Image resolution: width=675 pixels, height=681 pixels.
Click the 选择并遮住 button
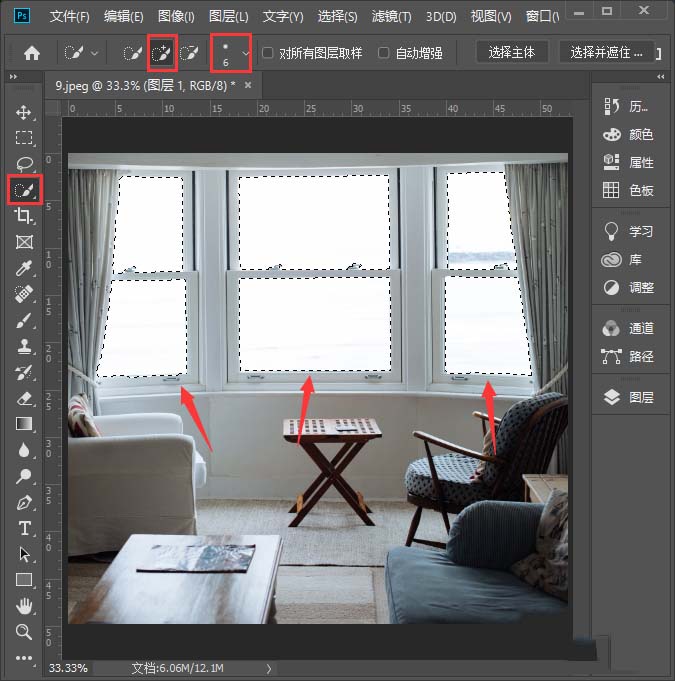coord(606,53)
